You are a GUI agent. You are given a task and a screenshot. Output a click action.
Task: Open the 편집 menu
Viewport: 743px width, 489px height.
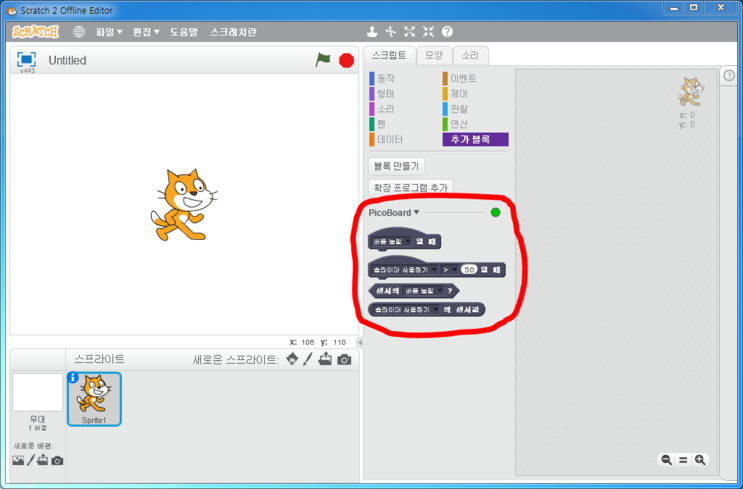click(146, 32)
